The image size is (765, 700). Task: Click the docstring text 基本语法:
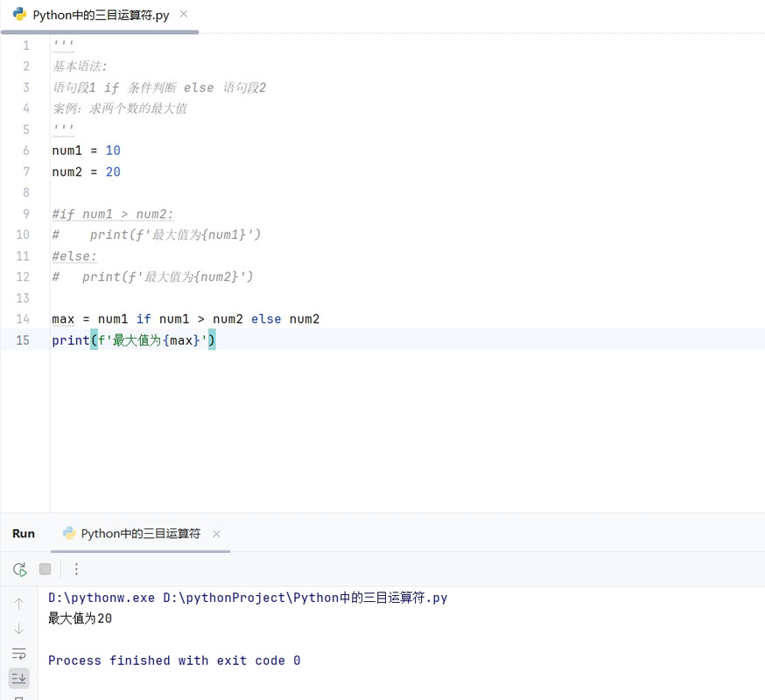pos(80,66)
